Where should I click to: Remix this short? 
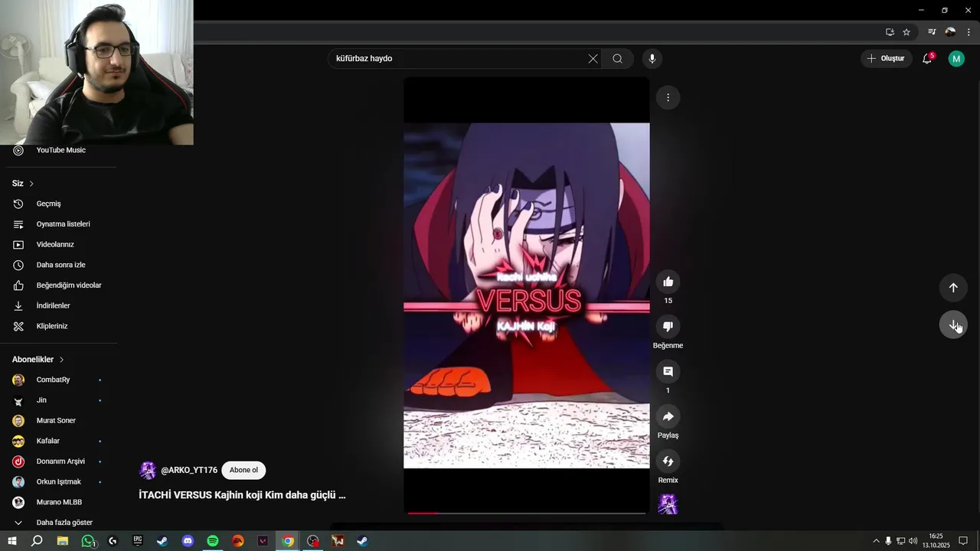[668, 461]
